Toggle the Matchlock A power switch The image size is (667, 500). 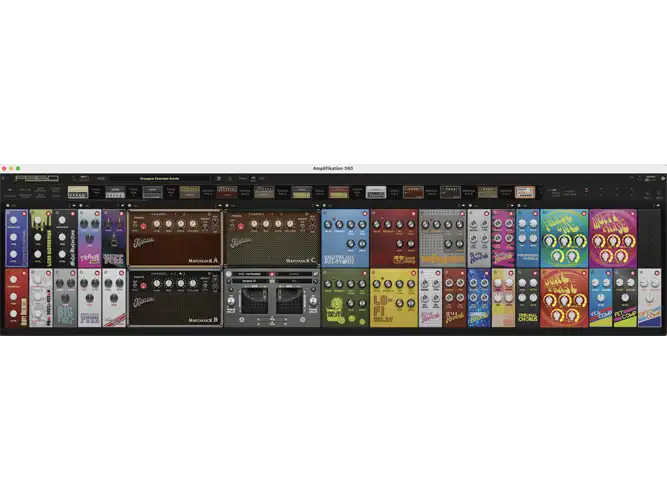(143, 226)
